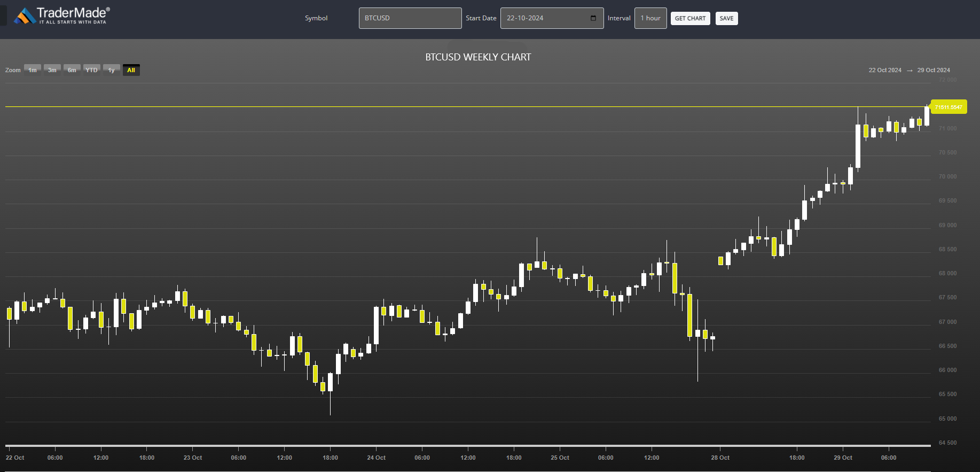Image resolution: width=980 pixels, height=472 pixels.
Task: Select the 1y zoom option
Action: click(112, 70)
